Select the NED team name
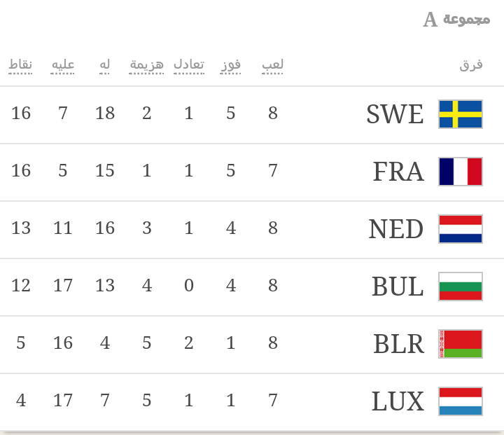504x435 pixels. [395, 229]
